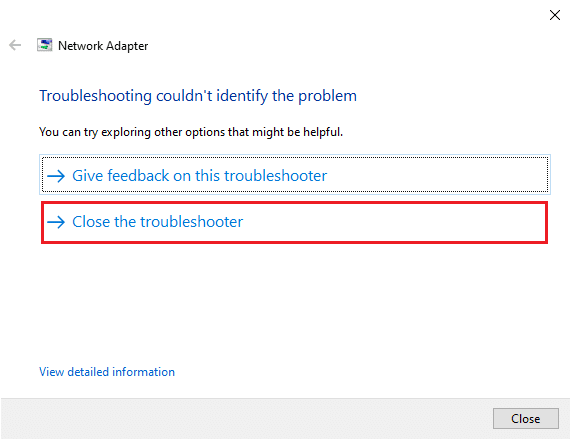Go back using the left arrow icon
Image resolution: width=571 pixels, height=441 pixels.
[x=15, y=46]
